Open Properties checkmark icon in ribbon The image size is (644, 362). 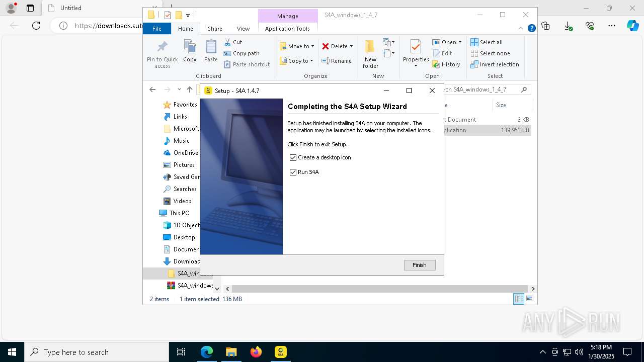coord(416,47)
